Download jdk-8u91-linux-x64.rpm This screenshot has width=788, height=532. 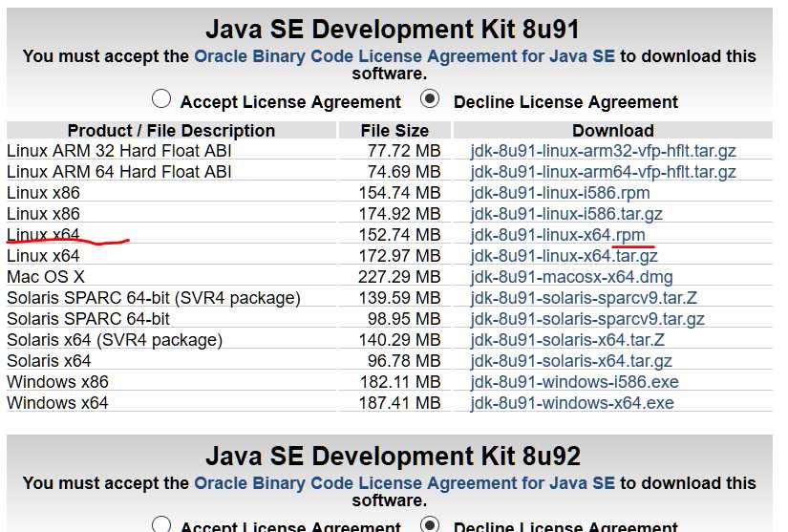tap(558, 235)
